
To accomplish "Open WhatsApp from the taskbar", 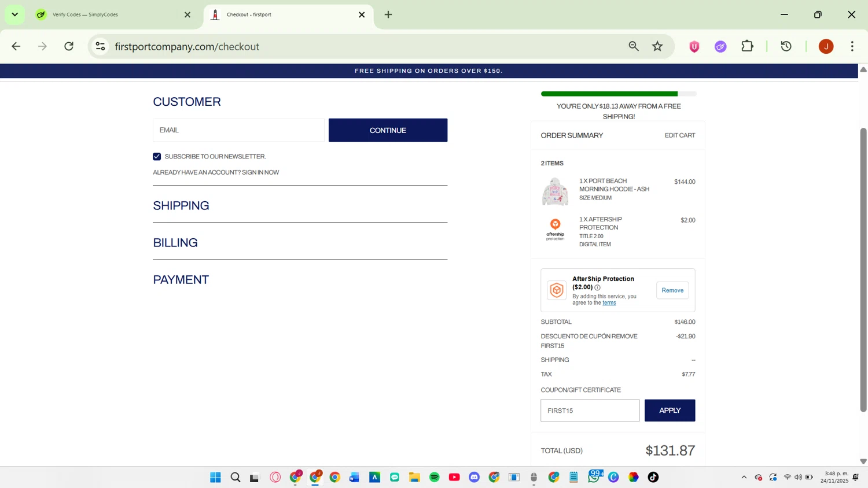I will point(594,476).
